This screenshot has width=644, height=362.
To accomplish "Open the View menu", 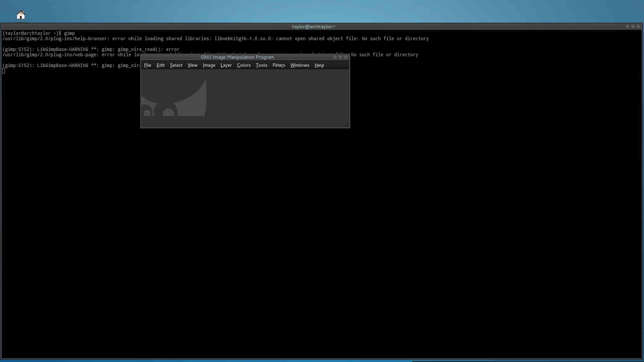I will pyautogui.click(x=192, y=65).
